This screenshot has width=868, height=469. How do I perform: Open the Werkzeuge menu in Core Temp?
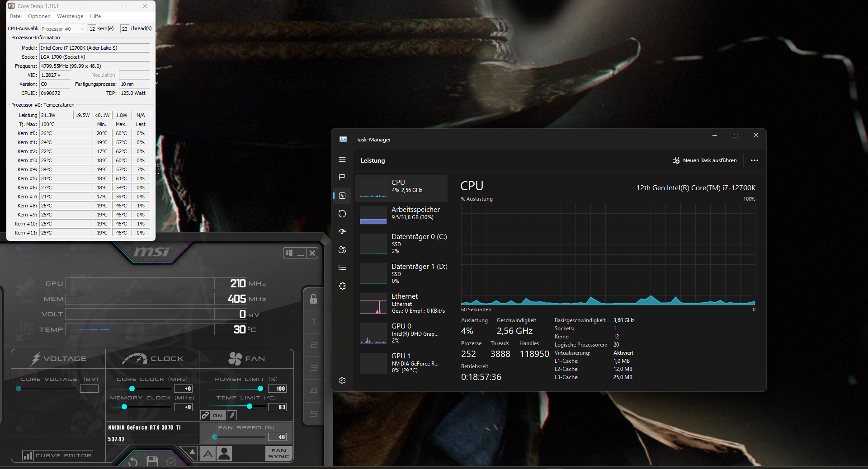pyautogui.click(x=70, y=16)
